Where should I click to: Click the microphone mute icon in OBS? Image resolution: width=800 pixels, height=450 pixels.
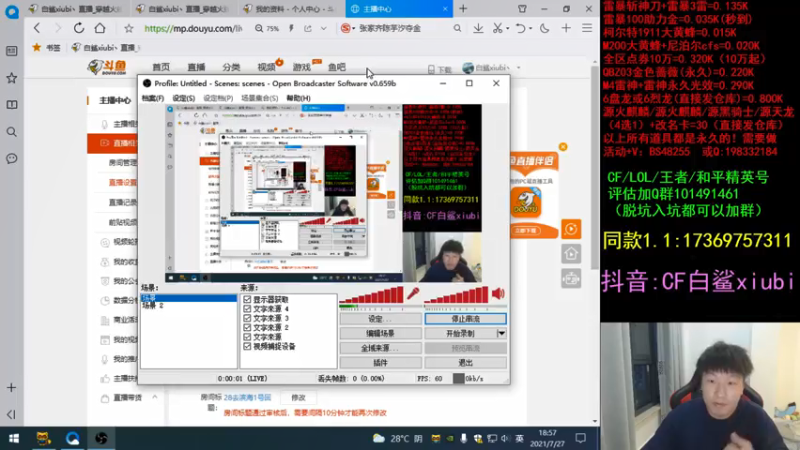(413, 294)
